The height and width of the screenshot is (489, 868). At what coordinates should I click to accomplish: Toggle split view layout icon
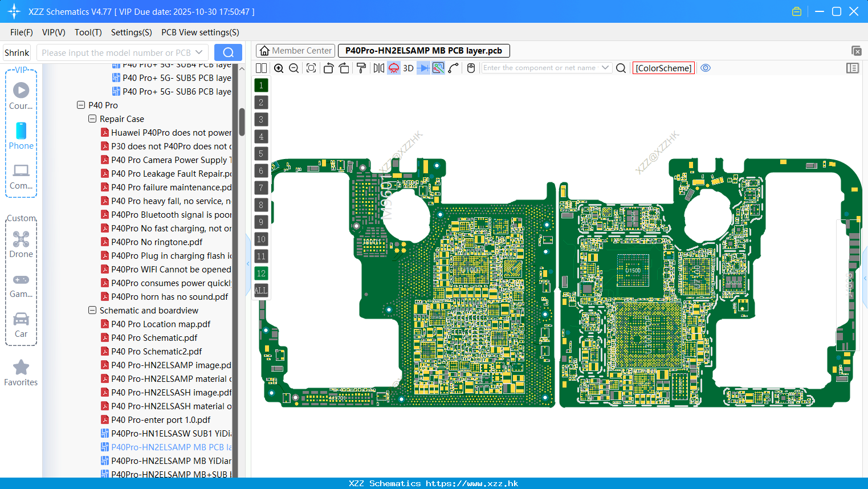click(261, 68)
